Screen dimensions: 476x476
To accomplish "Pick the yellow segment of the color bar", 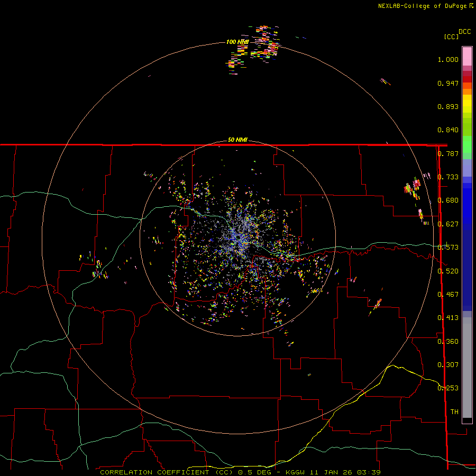I will pyautogui.click(x=467, y=104).
